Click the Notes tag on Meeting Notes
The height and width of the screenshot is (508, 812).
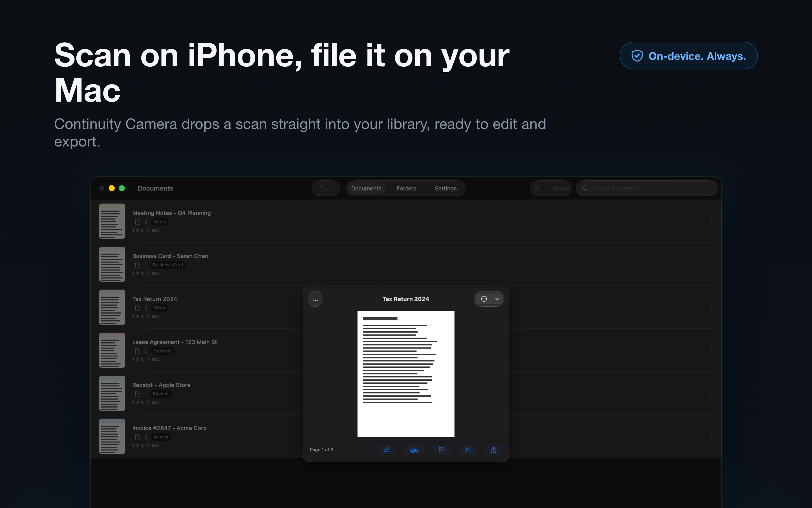(160, 222)
